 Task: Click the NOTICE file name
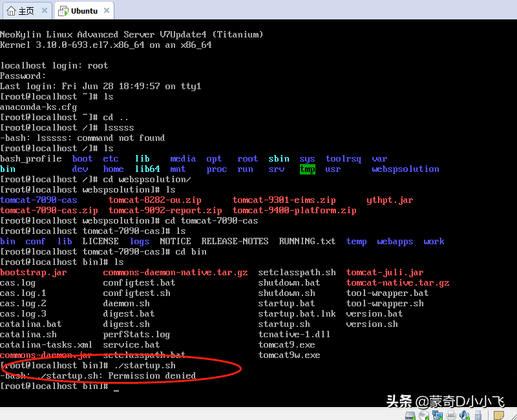coord(175,241)
